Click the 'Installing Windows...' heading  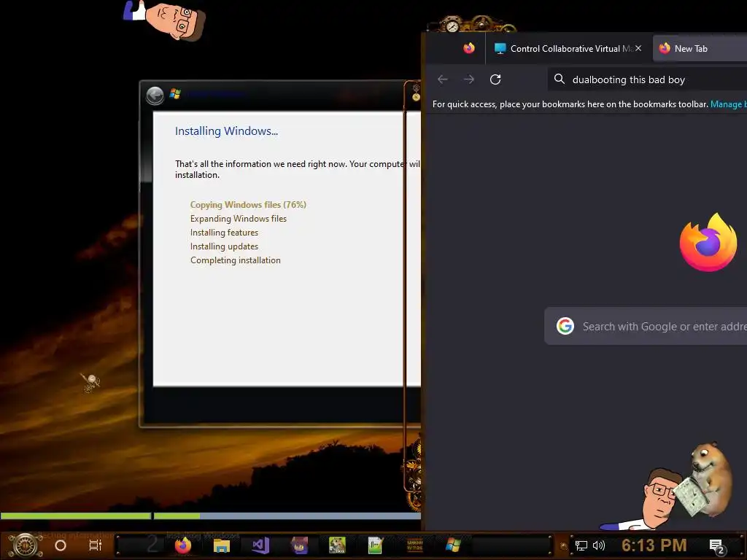(226, 131)
